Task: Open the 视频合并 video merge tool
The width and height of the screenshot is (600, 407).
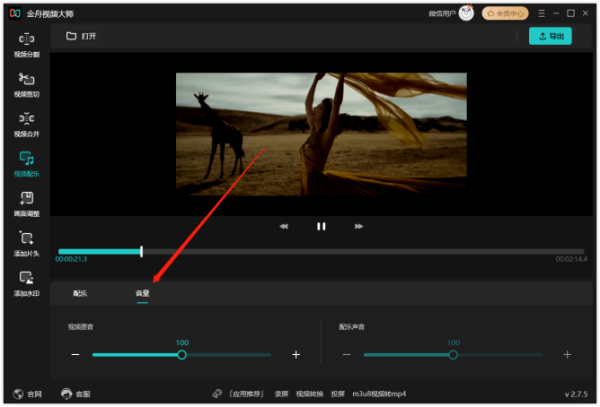Action: (26, 125)
